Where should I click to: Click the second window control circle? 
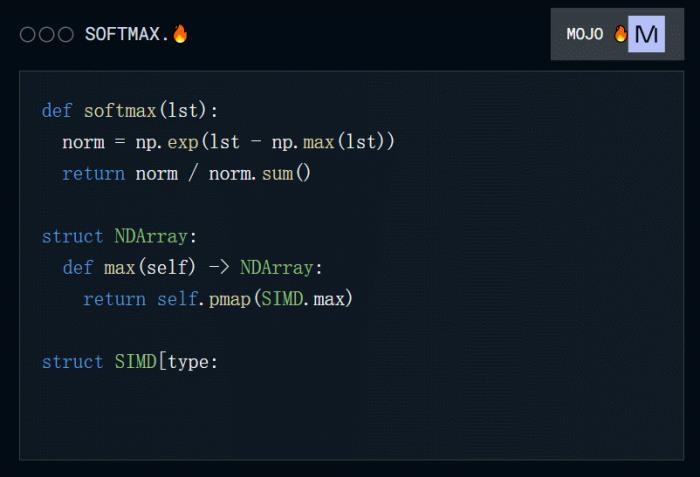46,34
